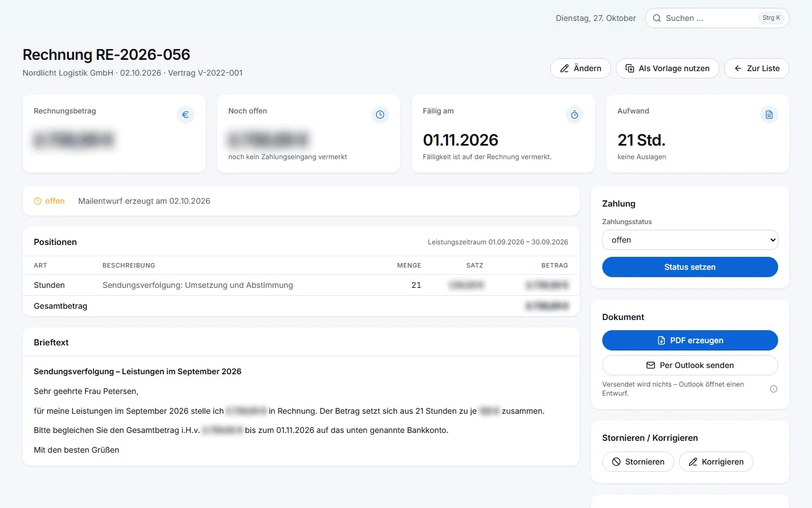Image resolution: width=812 pixels, height=508 pixels.
Task: Send invoice via Per Outlook senden
Action: point(690,365)
